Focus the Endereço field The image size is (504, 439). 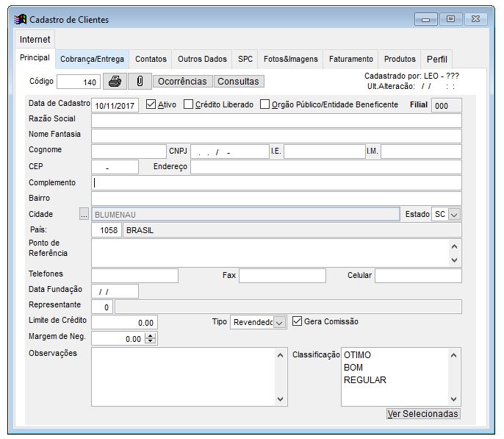(326, 167)
